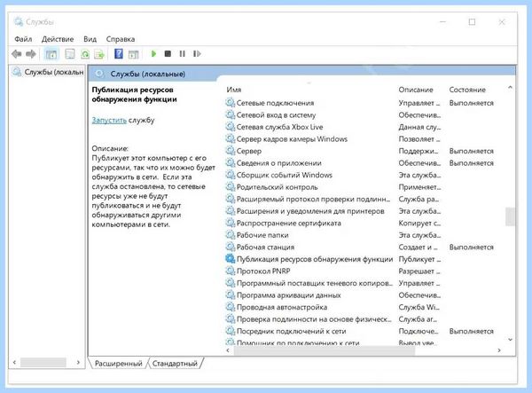This screenshot has height=393, width=532.
Task: Click the Export list toolbar icon
Action: (x=99, y=53)
